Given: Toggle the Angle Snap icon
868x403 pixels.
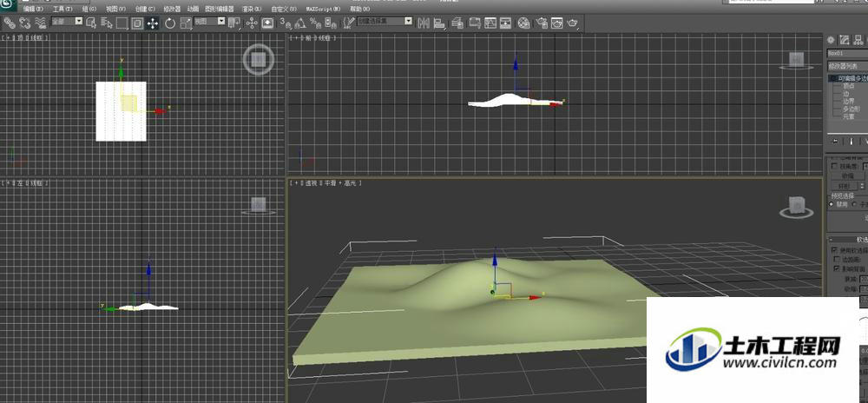Looking at the screenshot, I should 300,23.
